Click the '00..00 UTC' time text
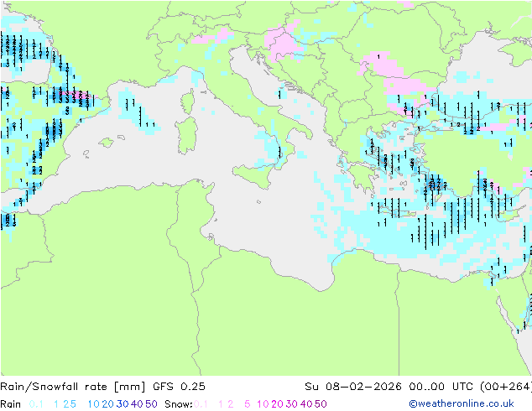Image resolution: width=532 pixels, height=411 pixels. coord(441,387)
